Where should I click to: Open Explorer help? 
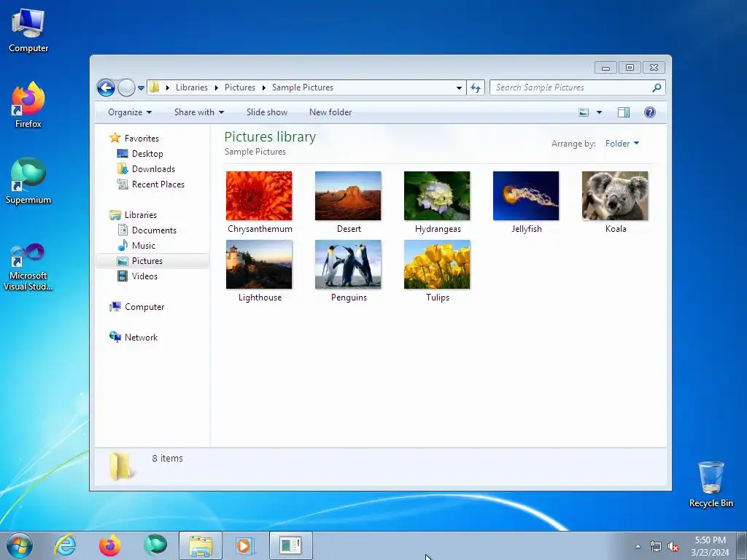click(650, 112)
